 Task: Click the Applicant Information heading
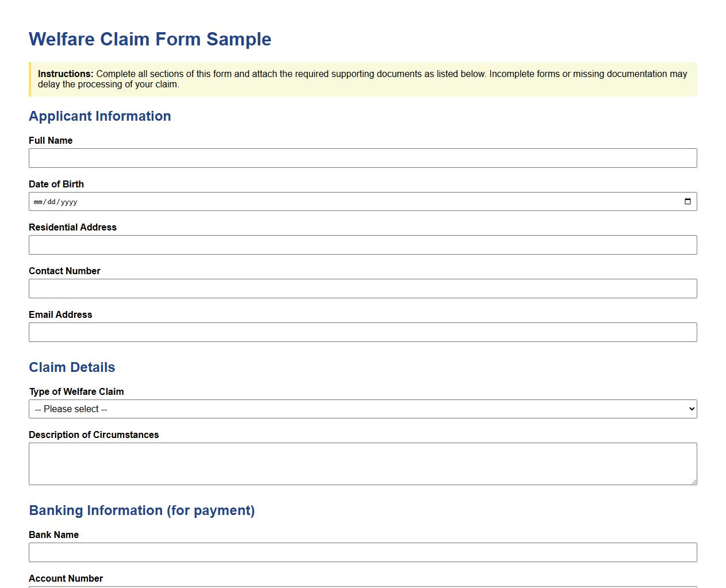tap(99, 116)
